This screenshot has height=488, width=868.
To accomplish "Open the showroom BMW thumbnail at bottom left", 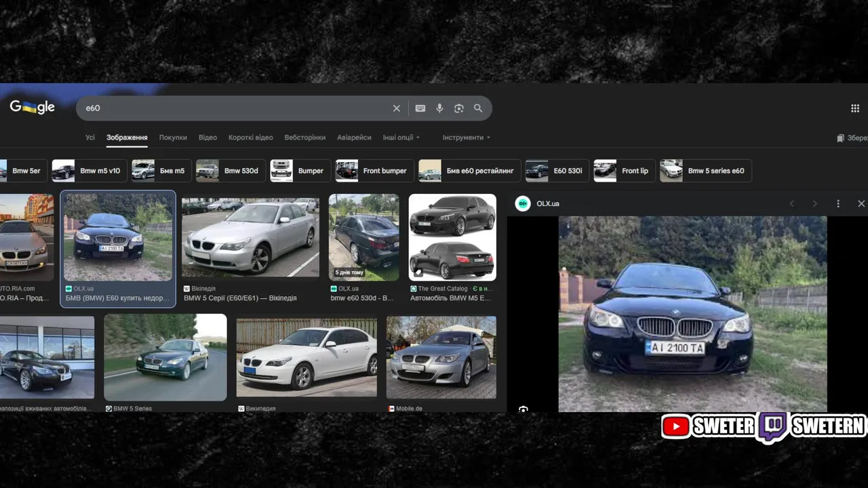I will (47, 357).
